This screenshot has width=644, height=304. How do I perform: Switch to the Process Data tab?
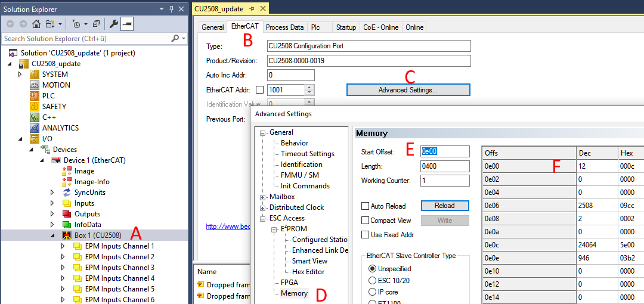coord(285,27)
